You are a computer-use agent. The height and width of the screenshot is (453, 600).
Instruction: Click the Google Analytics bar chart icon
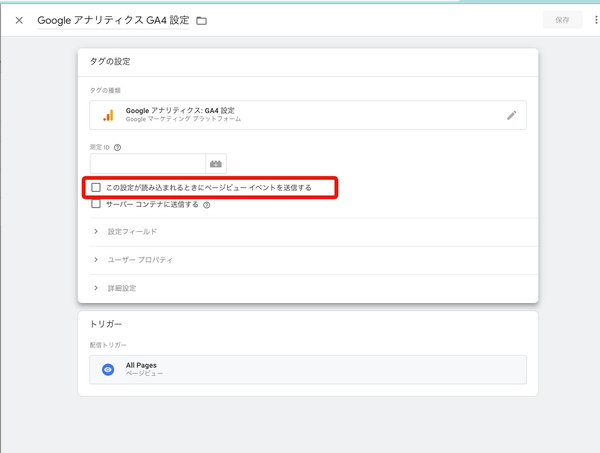coord(108,115)
